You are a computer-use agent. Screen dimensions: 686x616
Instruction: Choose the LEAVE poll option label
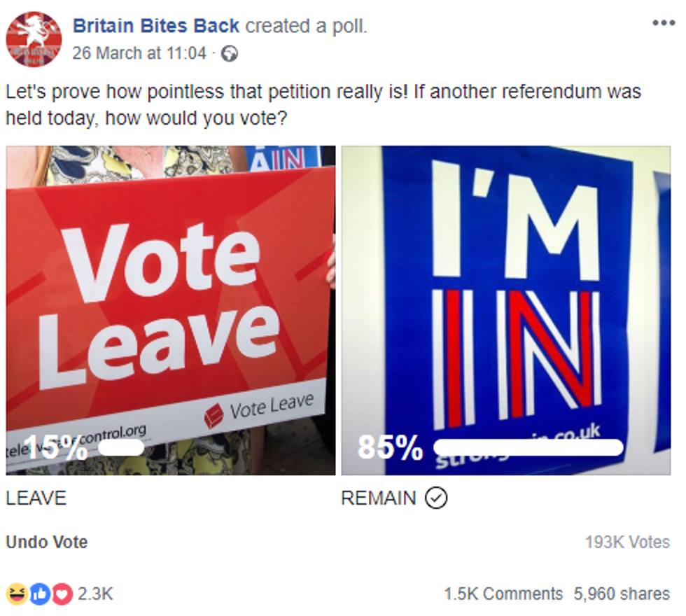click(36, 498)
